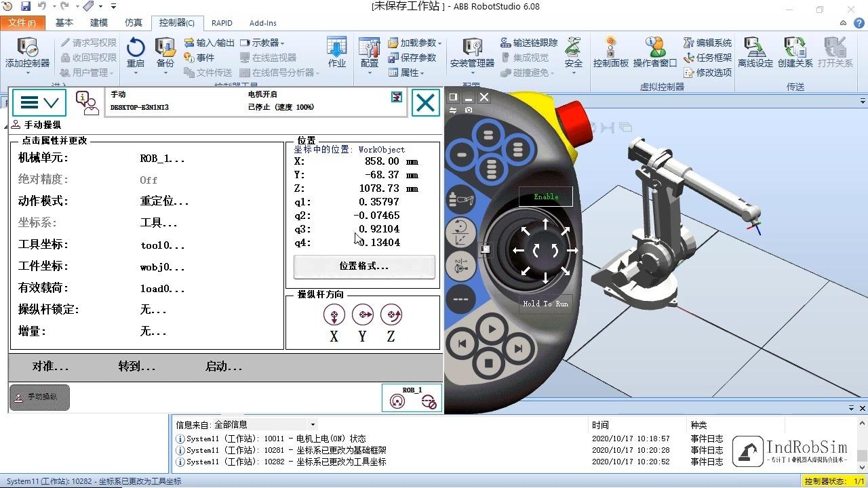
Task: Toggle the Hold To Run button
Action: click(x=546, y=304)
